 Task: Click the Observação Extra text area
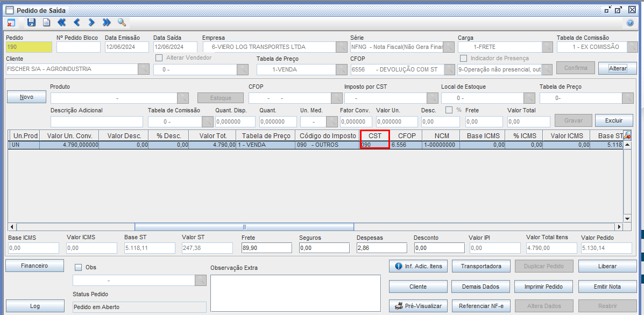(x=296, y=295)
